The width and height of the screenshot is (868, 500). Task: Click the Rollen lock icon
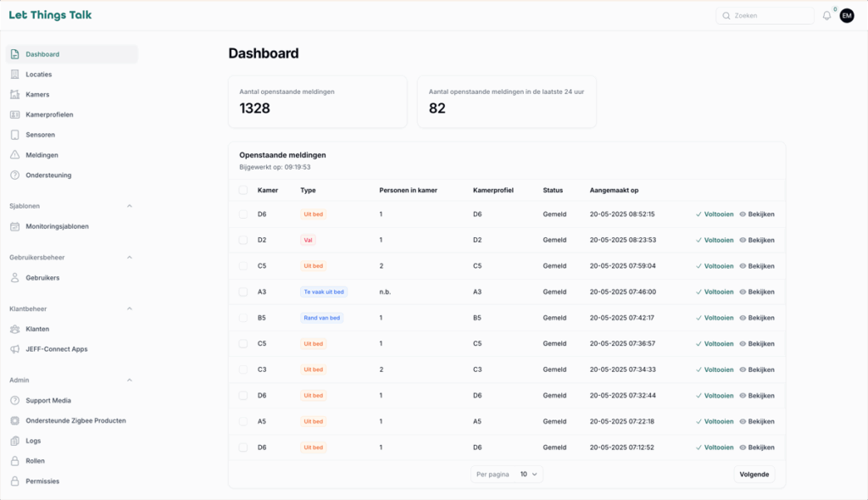15,461
